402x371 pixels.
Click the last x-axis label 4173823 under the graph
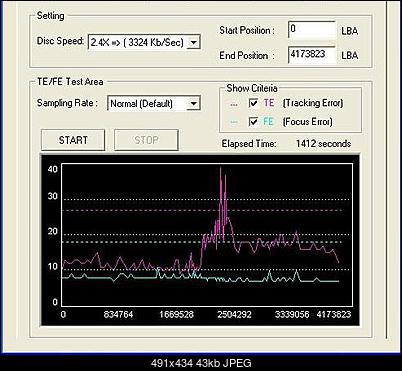(334, 314)
